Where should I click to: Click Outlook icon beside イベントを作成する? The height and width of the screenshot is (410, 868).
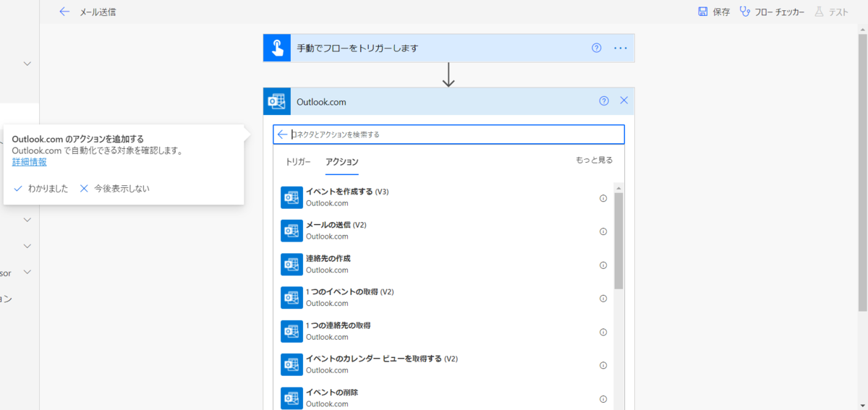tap(292, 197)
